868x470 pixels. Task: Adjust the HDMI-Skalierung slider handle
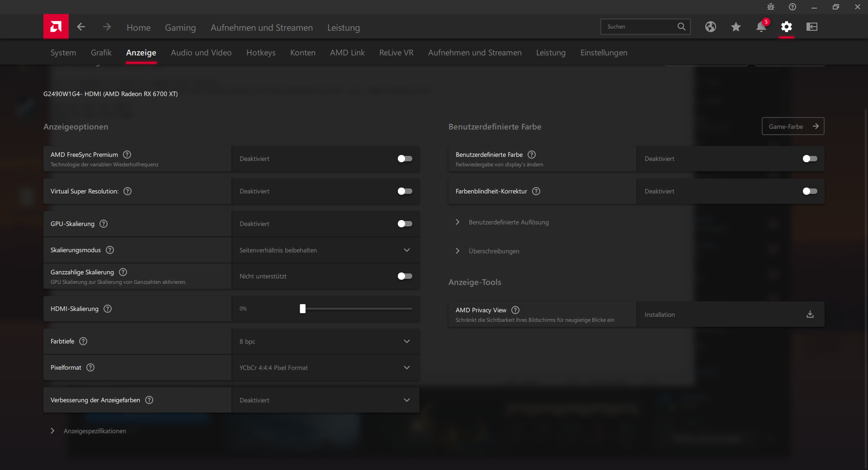click(302, 309)
